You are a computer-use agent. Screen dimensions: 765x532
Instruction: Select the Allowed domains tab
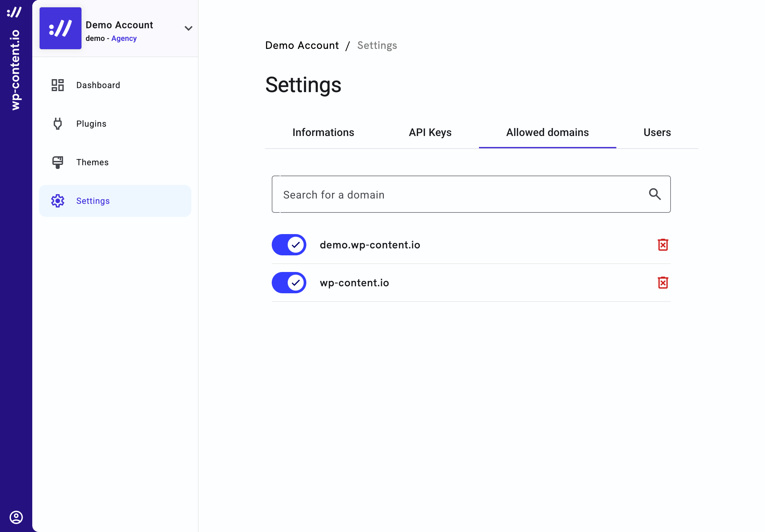coord(547,133)
